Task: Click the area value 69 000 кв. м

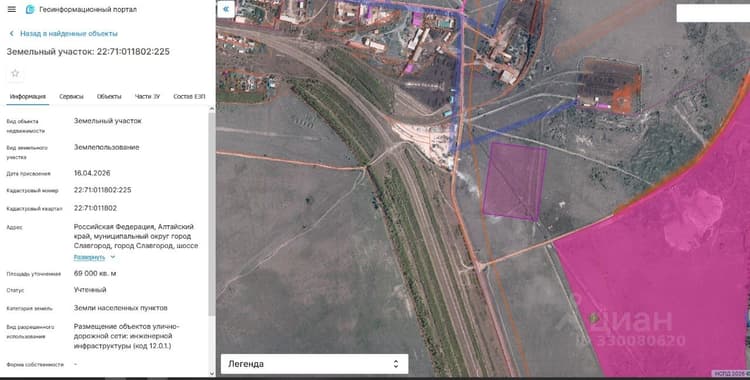Action: tap(95, 273)
